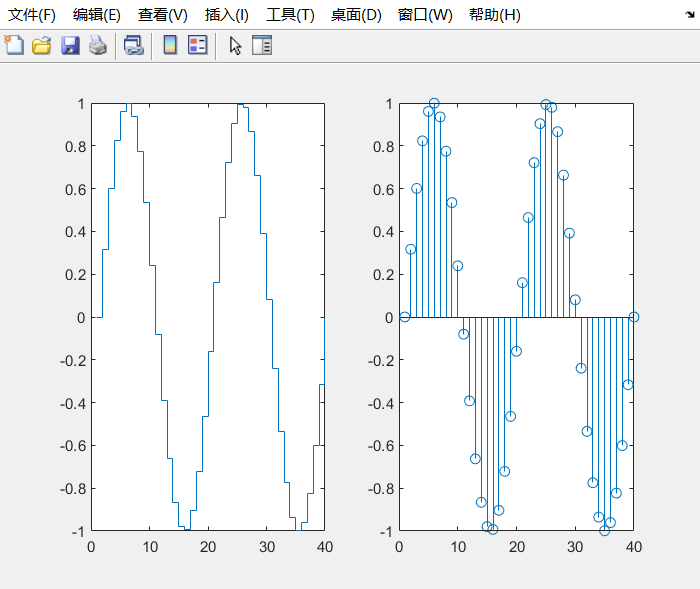
Task: Insert a legend using the toolbar icon
Action: click(x=197, y=45)
